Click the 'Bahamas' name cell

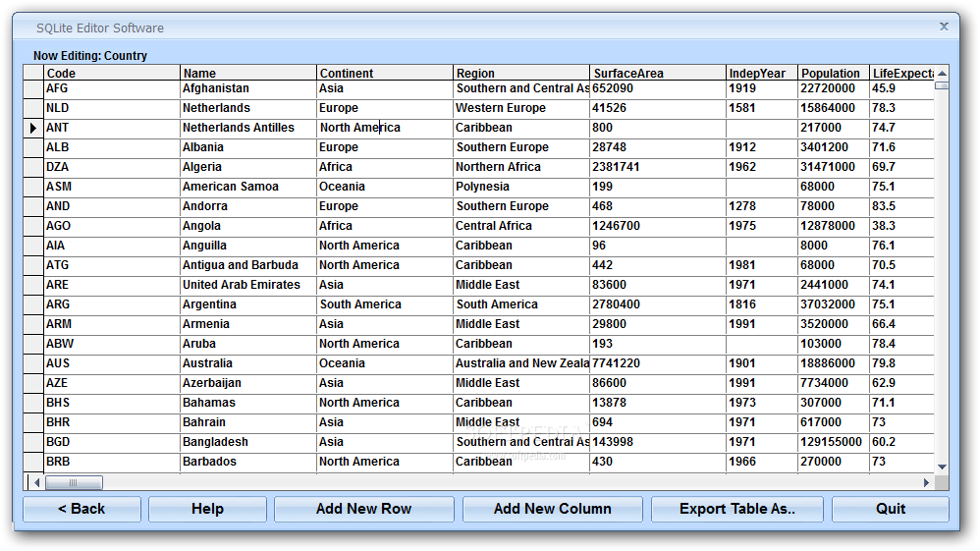click(x=248, y=403)
